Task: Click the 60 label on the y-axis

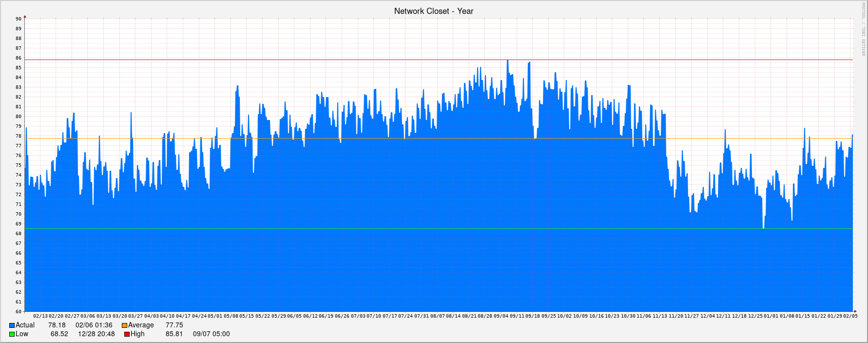Action: coord(19,312)
